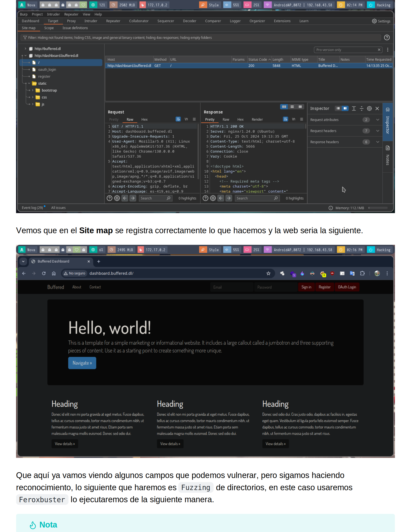Open Chrome extensions puzzle icon

[362, 273]
